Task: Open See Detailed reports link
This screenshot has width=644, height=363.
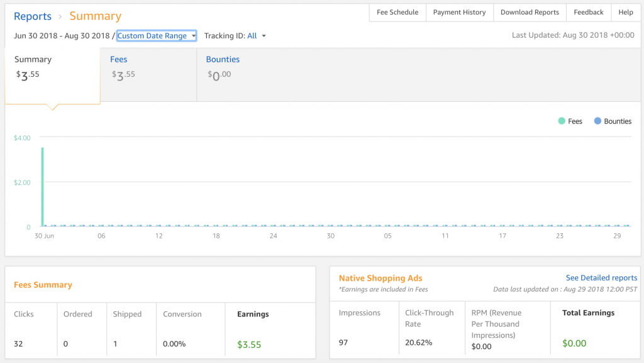Action: (x=601, y=277)
